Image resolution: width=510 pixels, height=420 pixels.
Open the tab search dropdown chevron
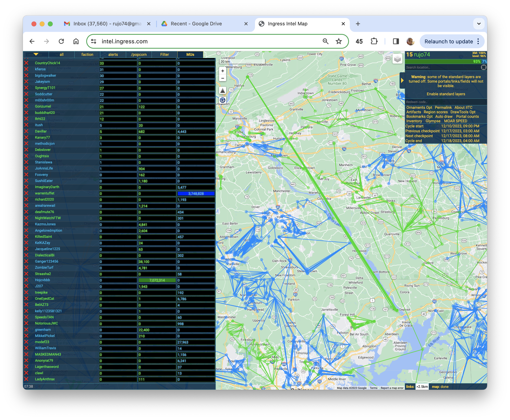point(479,24)
